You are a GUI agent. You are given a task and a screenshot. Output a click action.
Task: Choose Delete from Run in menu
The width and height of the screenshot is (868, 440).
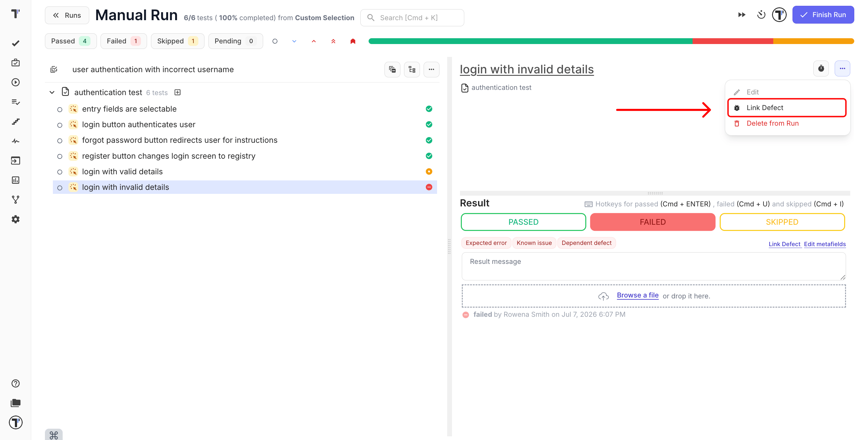coord(787,124)
